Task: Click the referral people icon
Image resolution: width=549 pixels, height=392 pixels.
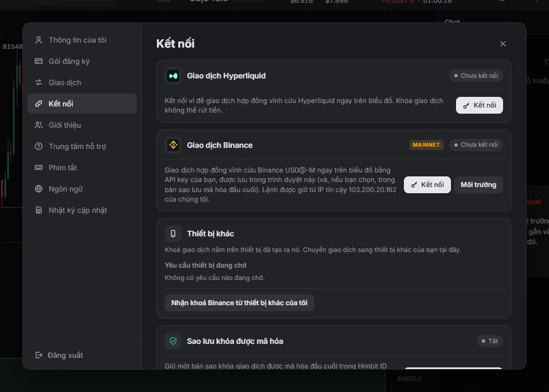Action: coord(39,125)
